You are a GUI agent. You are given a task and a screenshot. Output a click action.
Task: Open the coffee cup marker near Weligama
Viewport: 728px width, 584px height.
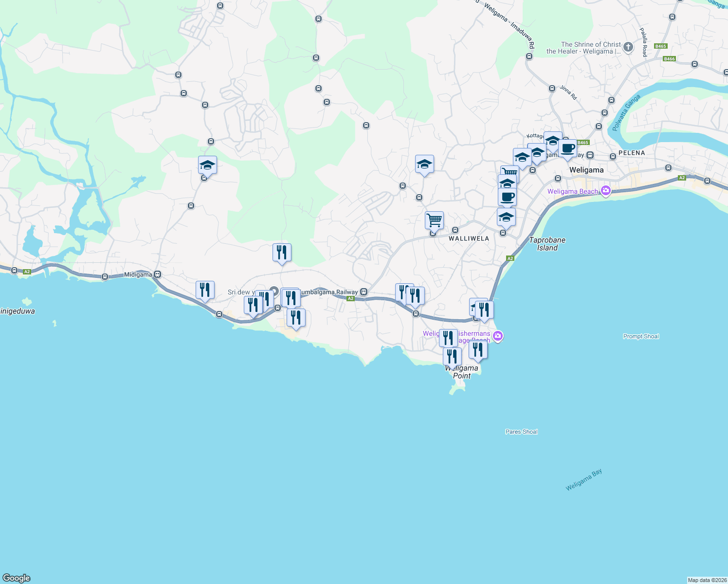click(508, 197)
